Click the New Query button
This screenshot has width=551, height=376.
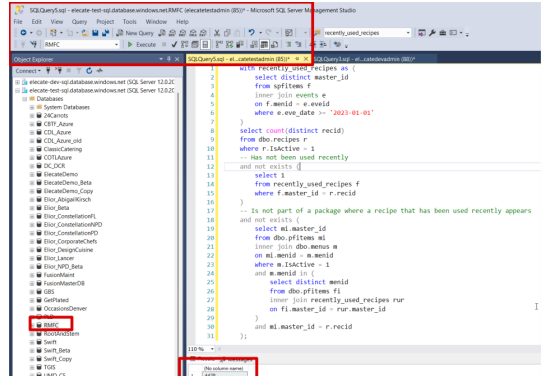[x=135, y=33]
